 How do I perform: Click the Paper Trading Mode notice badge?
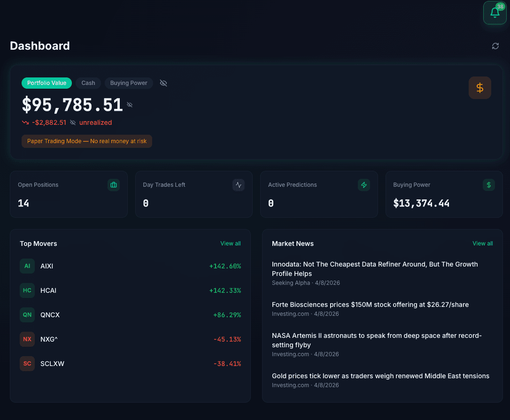pos(87,141)
